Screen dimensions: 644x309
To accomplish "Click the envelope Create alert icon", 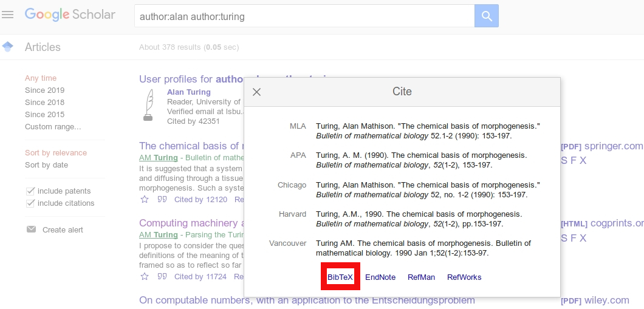I will click(31, 229).
